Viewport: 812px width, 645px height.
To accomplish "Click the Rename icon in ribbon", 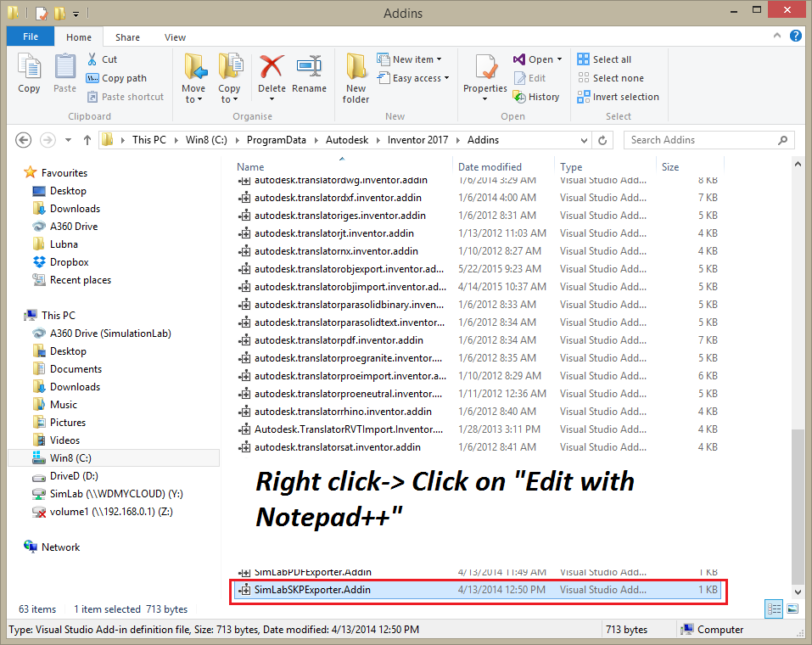I will click(x=309, y=73).
